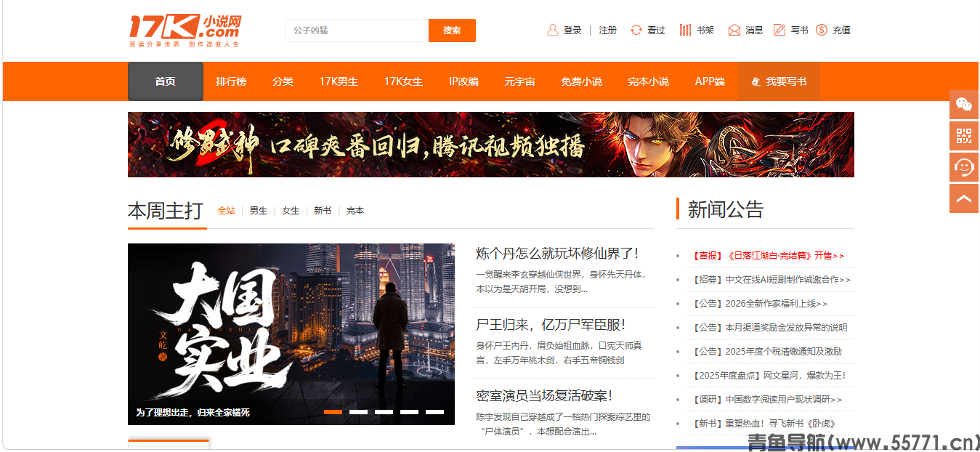The image size is (980, 452).
Task: Show the QR code sidebar icon
Action: click(964, 136)
